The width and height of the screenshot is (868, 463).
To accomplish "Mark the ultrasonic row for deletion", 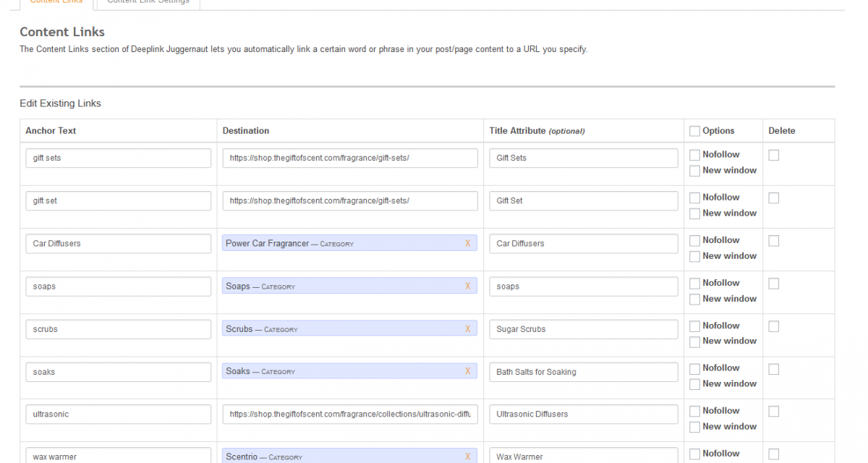I will [774, 412].
